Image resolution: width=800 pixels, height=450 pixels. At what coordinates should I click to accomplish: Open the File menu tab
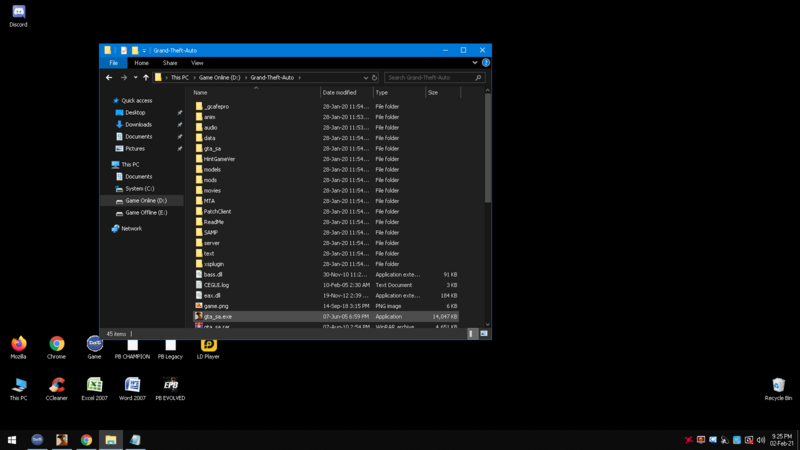pos(113,63)
